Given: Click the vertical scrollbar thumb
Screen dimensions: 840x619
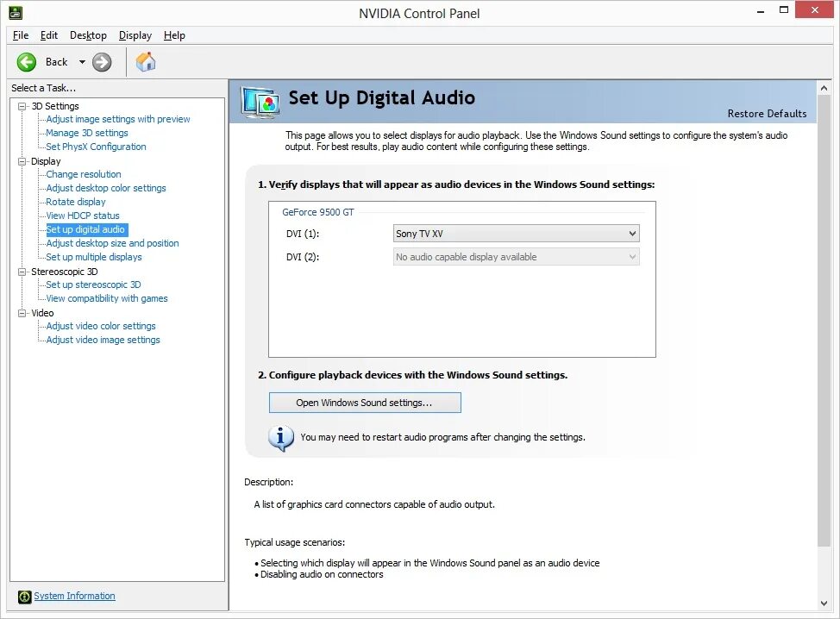Looking at the screenshot, I should [824, 322].
